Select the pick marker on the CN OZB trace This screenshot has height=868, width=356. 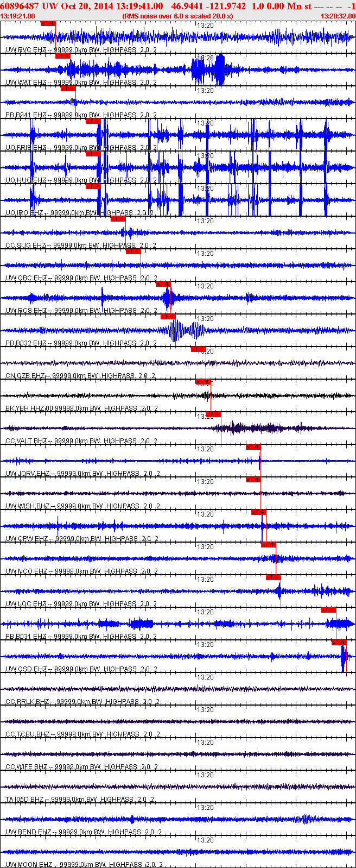coord(199,349)
